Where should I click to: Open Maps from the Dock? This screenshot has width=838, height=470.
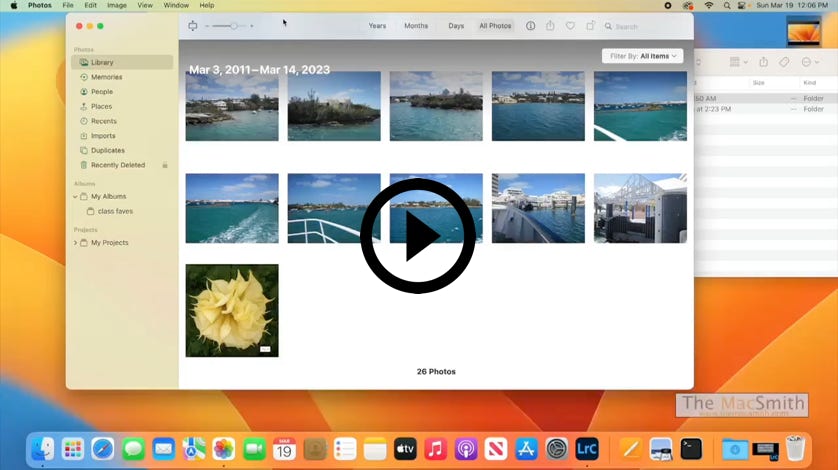coord(193,449)
